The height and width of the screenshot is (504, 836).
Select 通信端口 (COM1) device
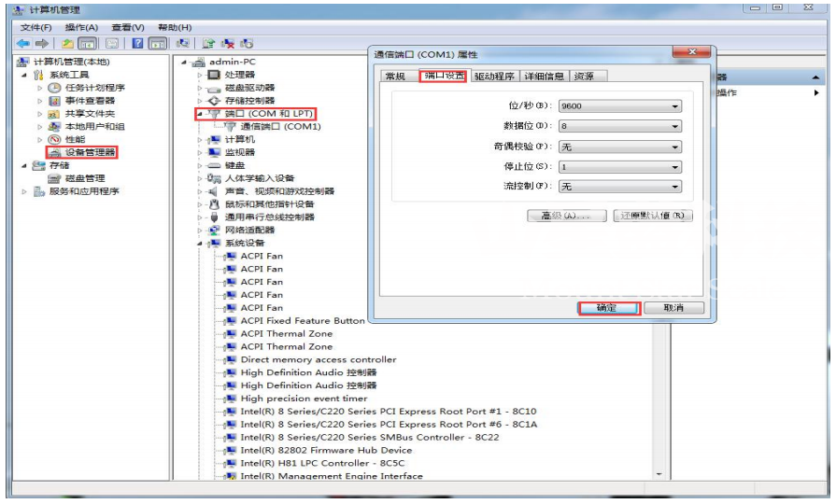(x=279, y=126)
